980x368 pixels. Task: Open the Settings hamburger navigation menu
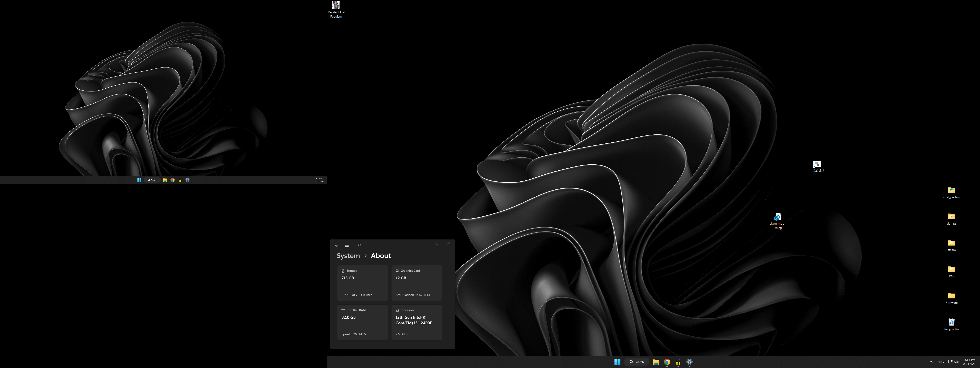click(x=347, y=245)
